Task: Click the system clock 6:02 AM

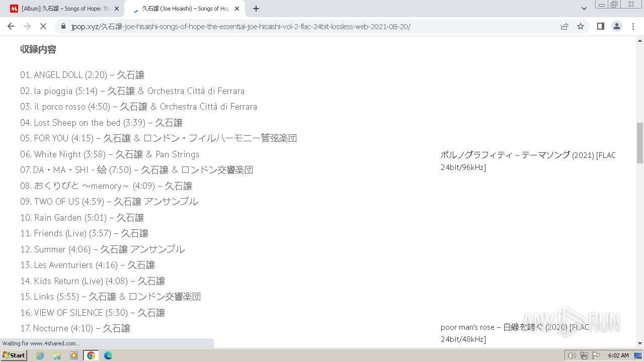Action: pyautogui.click(x=618, y=355)
